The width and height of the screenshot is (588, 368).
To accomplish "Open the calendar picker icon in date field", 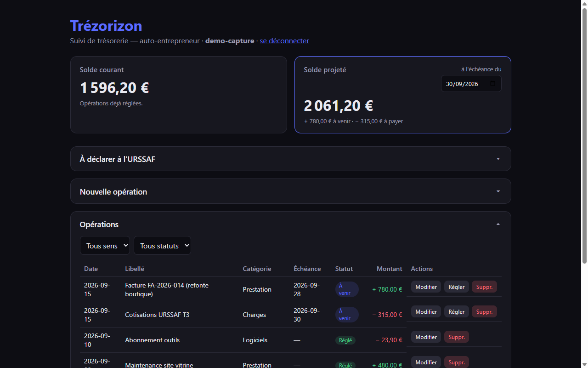I will click(x=493, y=84).
